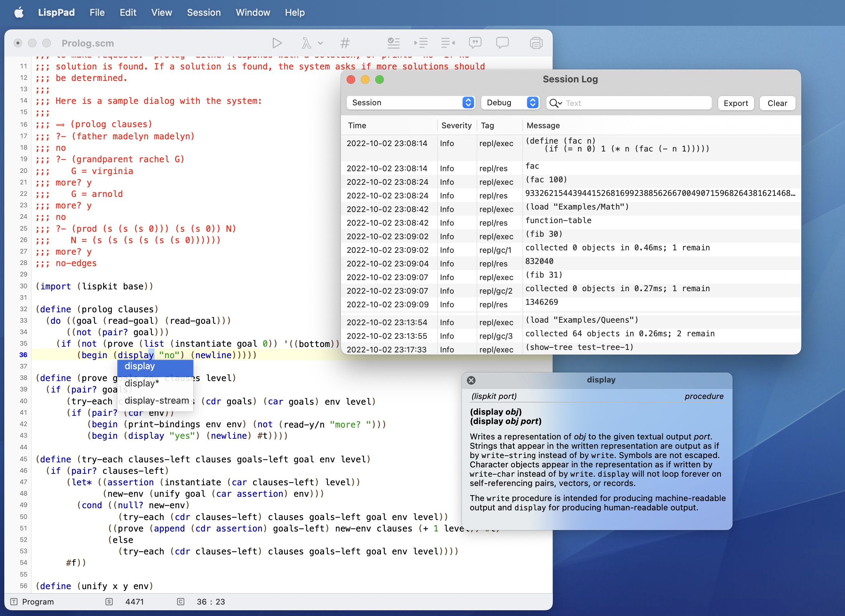Viewport: 845px width, 616px height.
Task: Open the Apple menu
Action: point(19,12)
